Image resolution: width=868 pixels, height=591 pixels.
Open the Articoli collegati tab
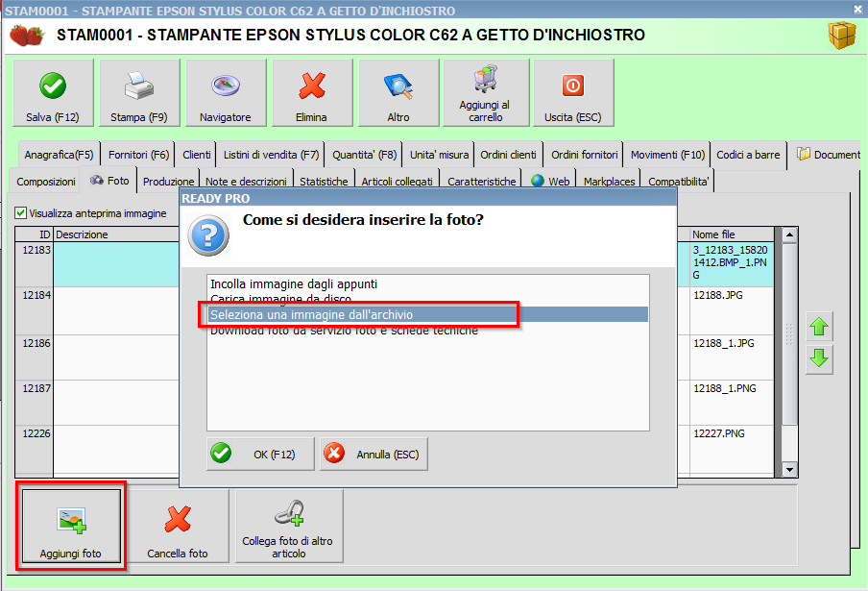[397, 181]
